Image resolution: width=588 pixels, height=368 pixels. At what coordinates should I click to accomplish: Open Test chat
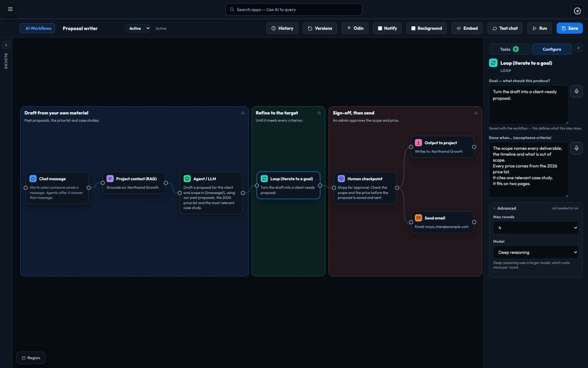pos(505,28)
